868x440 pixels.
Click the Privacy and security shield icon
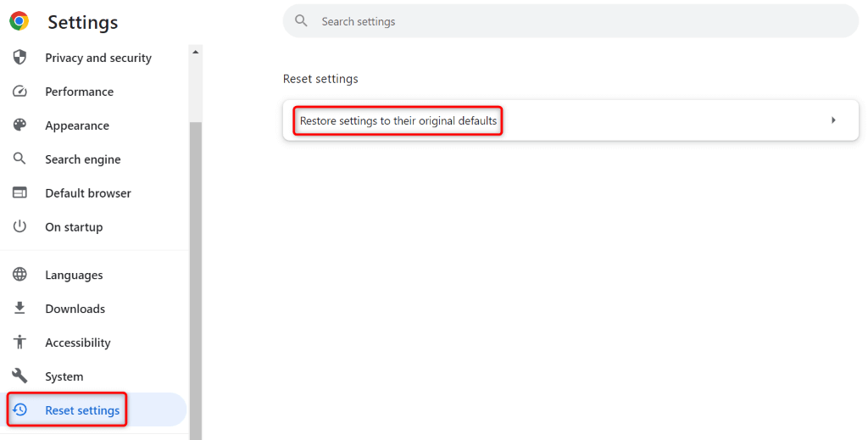click(x=19, y=58)
